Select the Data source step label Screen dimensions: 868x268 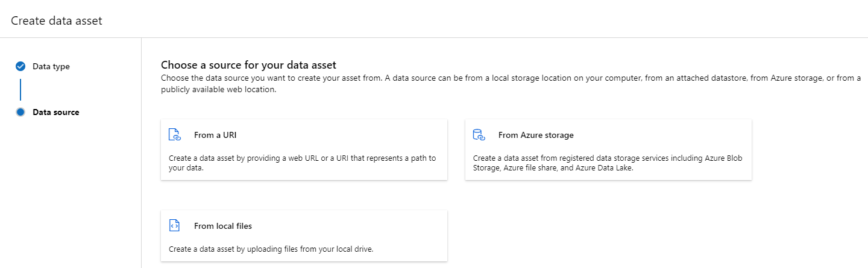pos(55,112)
